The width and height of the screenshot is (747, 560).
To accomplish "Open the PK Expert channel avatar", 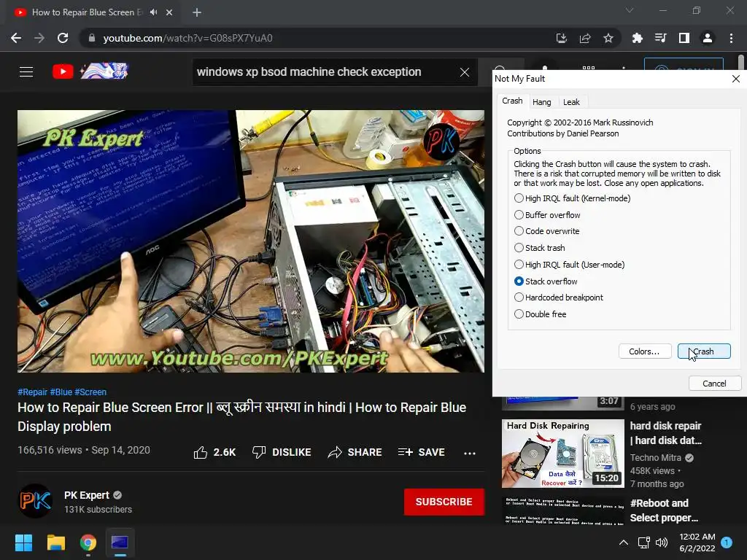I will pyautogui.click(x=35, y=501).
